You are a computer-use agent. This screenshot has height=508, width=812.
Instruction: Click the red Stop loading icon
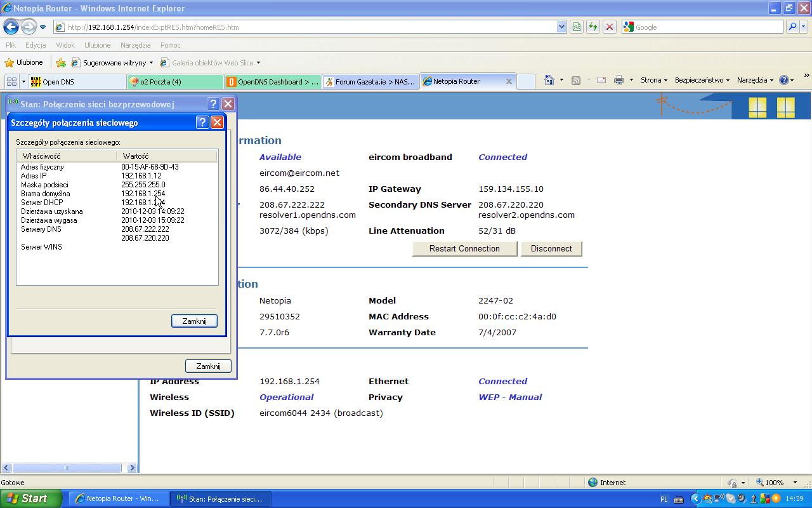(x=610, y=27)
